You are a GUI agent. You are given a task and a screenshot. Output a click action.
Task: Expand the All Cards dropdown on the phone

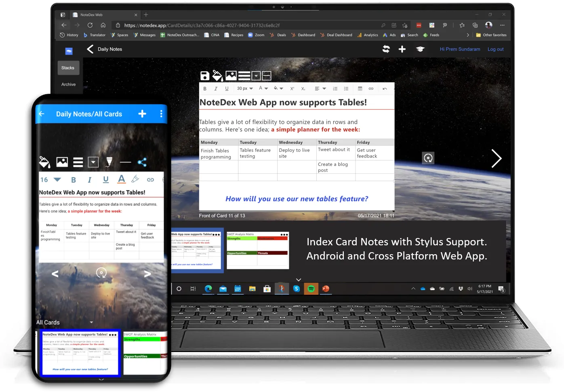[90, 322]
